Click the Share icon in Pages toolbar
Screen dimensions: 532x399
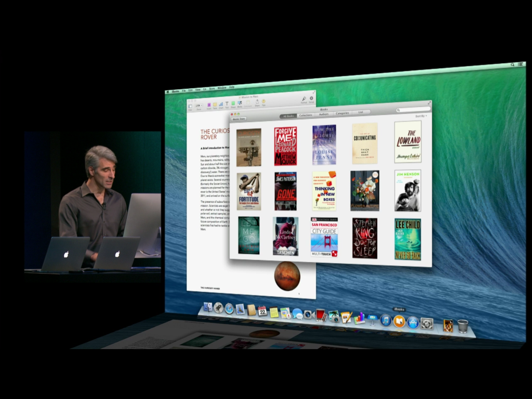click(257, 102)
